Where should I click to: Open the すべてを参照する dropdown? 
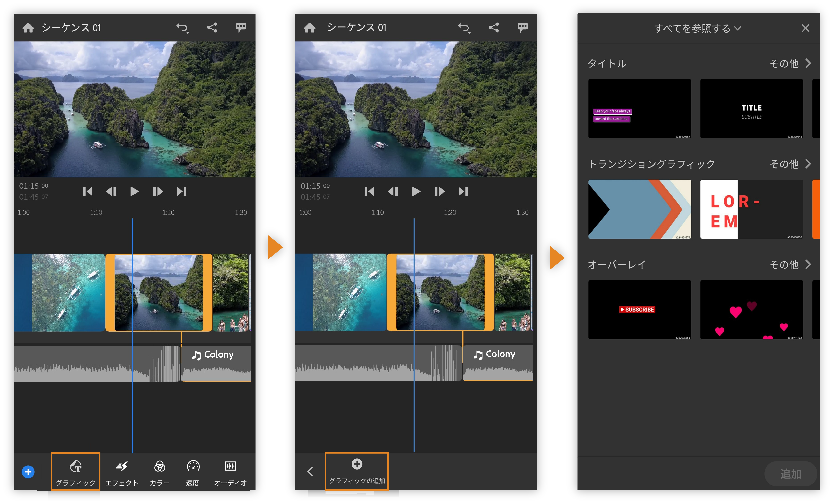pyautogui.click(x=697, y=28)
